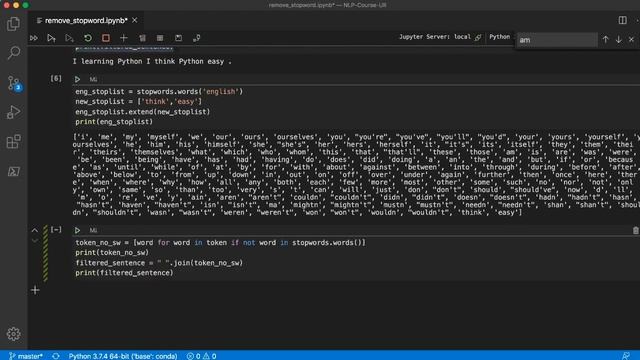640x360 pixels.
Task: Run the token_no_sw cell
Action: pyautogui.click(x=77, y=230)
